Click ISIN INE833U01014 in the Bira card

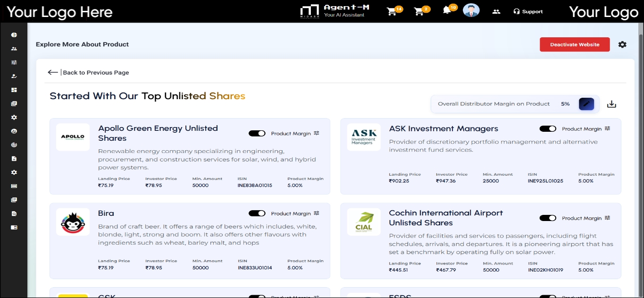[255, 268]
